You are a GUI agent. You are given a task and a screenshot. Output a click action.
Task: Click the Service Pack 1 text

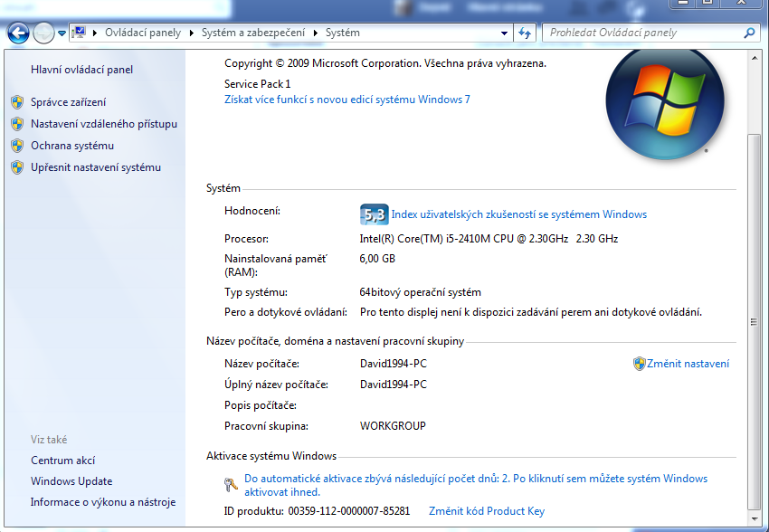click(258, 84)
